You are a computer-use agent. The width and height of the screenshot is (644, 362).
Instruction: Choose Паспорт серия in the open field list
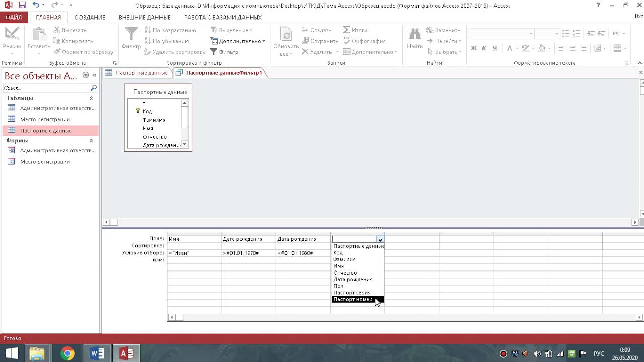tap(358, 293)
